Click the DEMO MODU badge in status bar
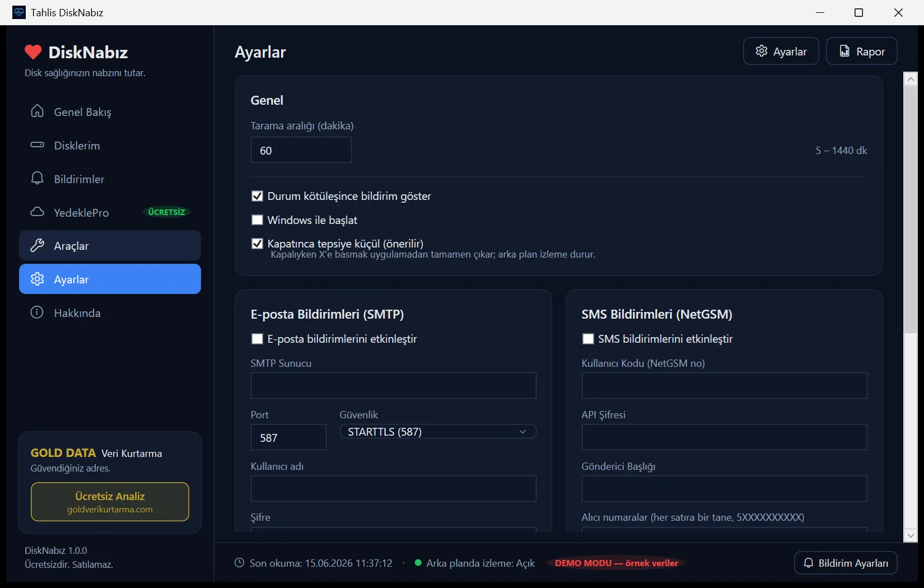Screen dimensions: 924x588 [x=617, y=563]
